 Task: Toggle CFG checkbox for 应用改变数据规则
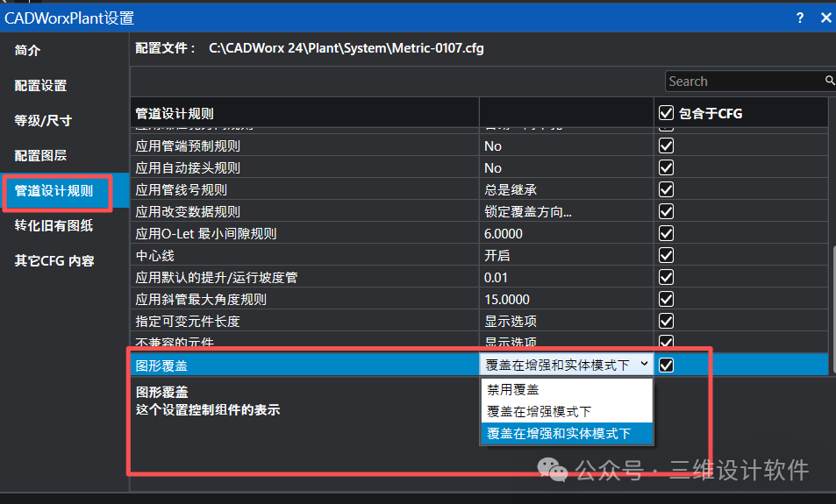[x=666, y=211]
